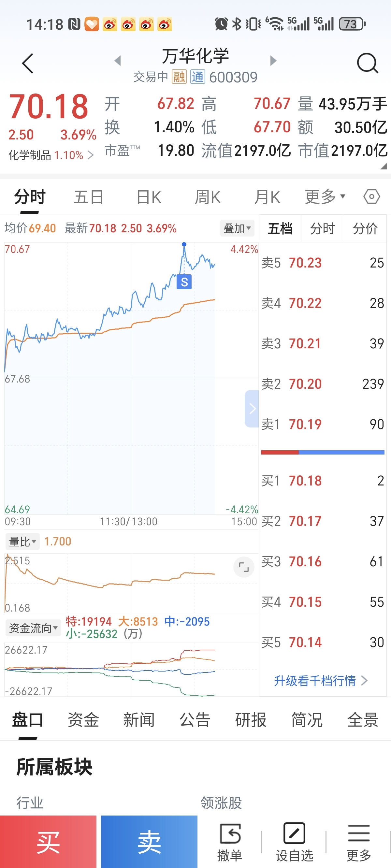Screen dimensions: 391x868
Task: Tap the 设自选 add watchlist icon
Action: click(294, 842)
